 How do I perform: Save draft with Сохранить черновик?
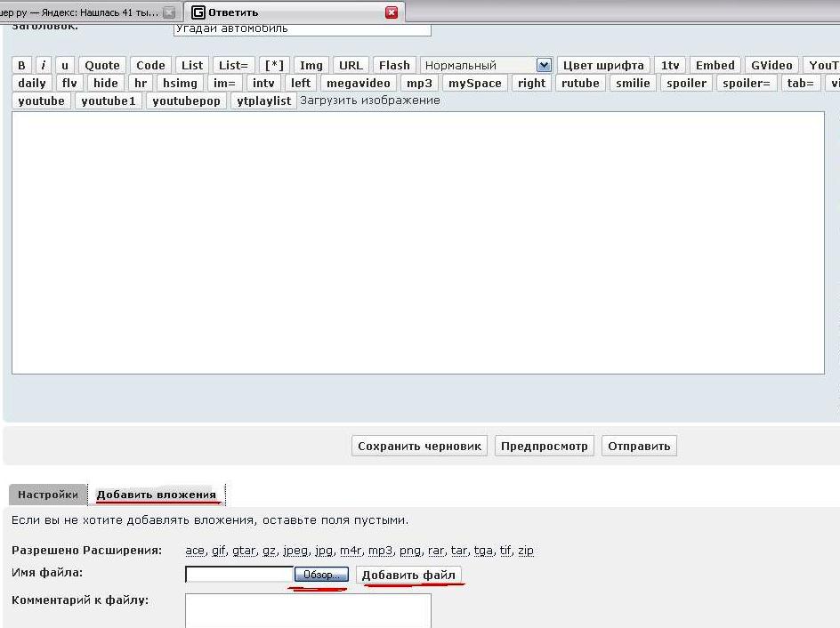point(420,446)
